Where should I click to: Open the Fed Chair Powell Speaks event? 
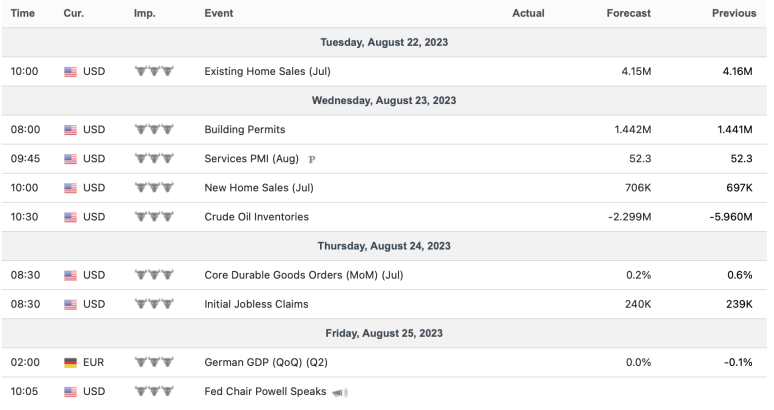(265, 392)
